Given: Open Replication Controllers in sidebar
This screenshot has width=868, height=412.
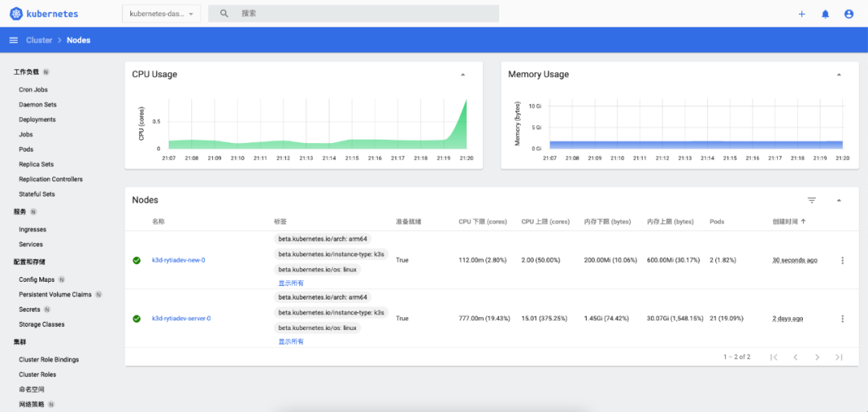Looking at the screenshot, I should pyautogui.click(x=51, y=179).
